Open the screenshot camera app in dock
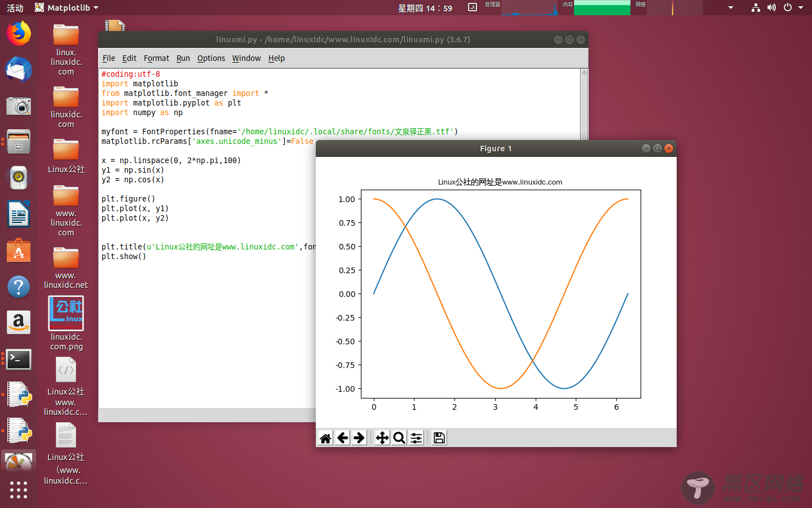 point(19,106)
